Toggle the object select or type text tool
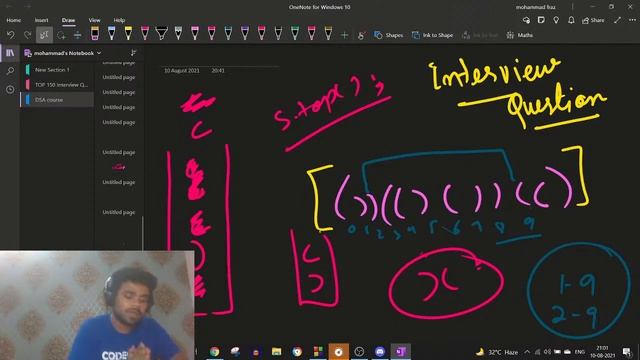Image resolution: width=640 pixels, height=360 pixels. [44, 35]
